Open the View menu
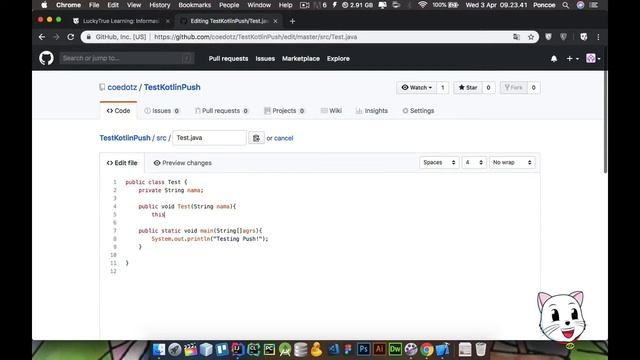Viewport: 640px width, 360px height. point(133,5)
